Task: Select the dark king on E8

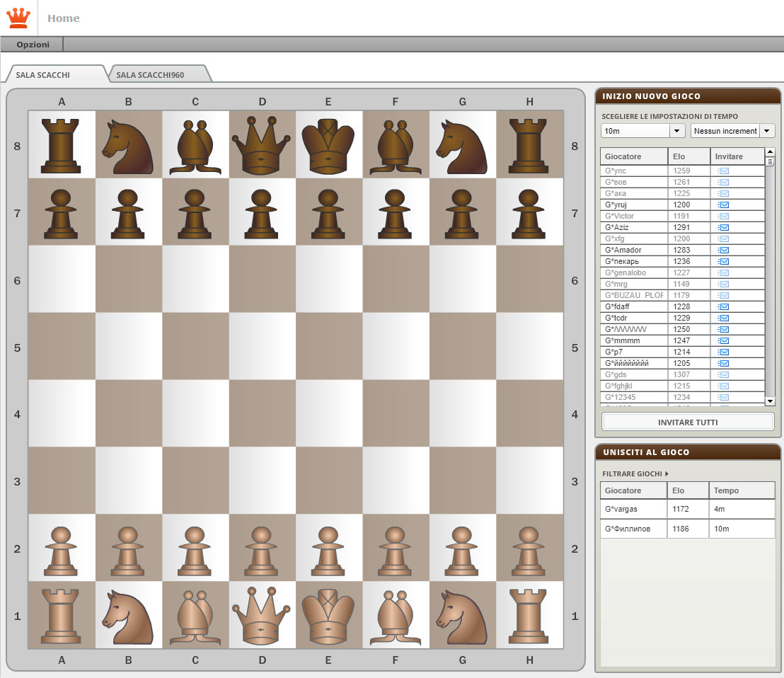Action: (x=328, y=146)
